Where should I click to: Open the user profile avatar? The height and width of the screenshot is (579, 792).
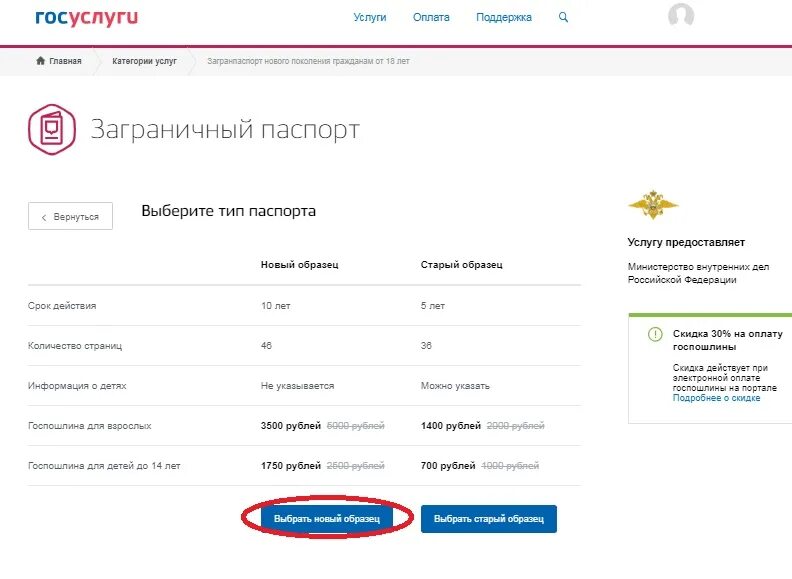(x=681, y=15)
